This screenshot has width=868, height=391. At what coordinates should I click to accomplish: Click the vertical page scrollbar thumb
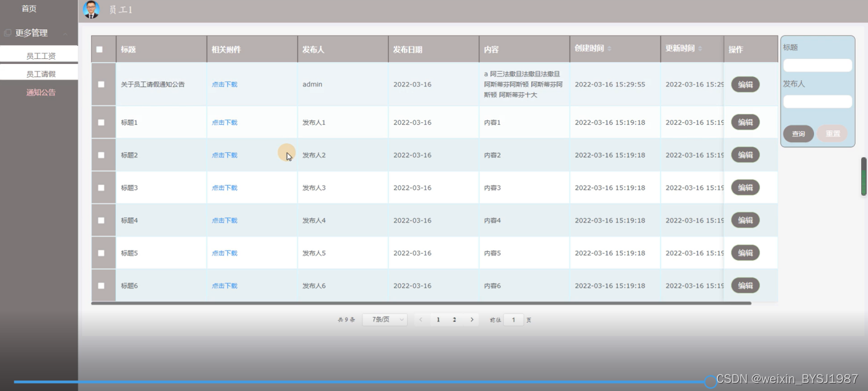click(864, 176)
